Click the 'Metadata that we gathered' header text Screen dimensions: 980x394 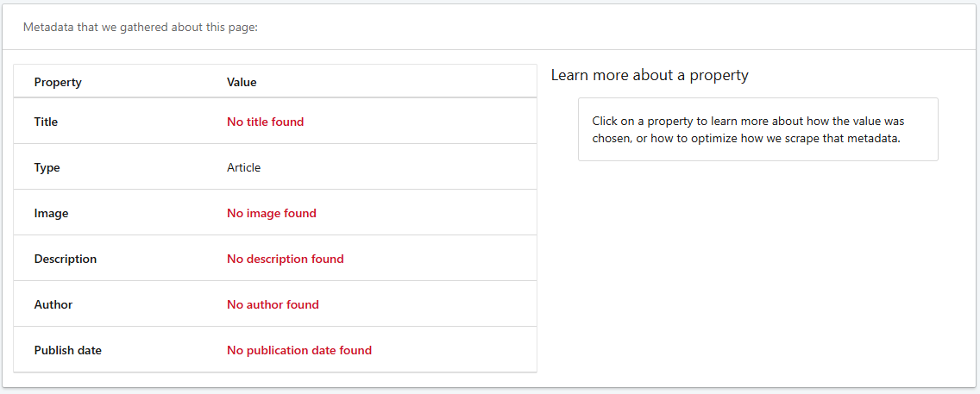click(x=141, y=27)
